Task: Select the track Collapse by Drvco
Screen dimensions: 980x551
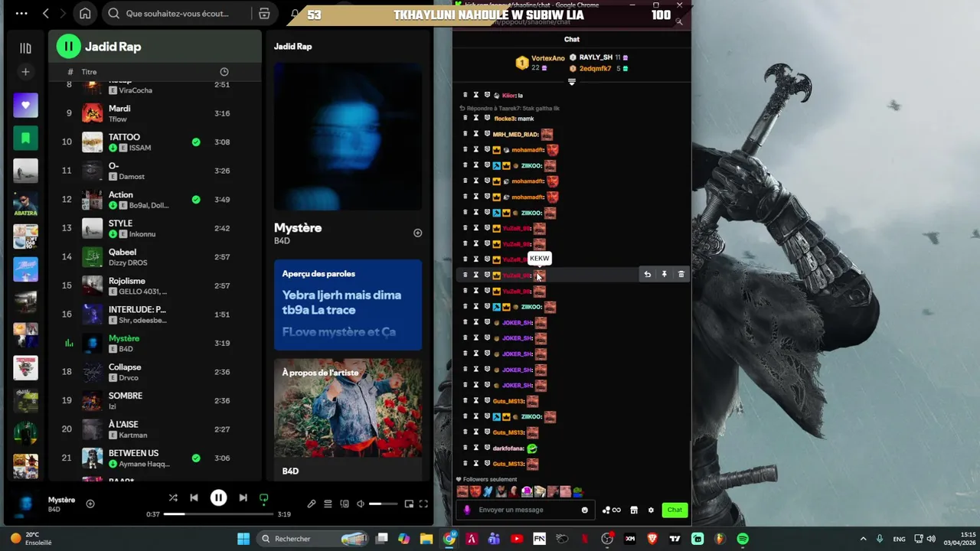Action: coord(153,372)
